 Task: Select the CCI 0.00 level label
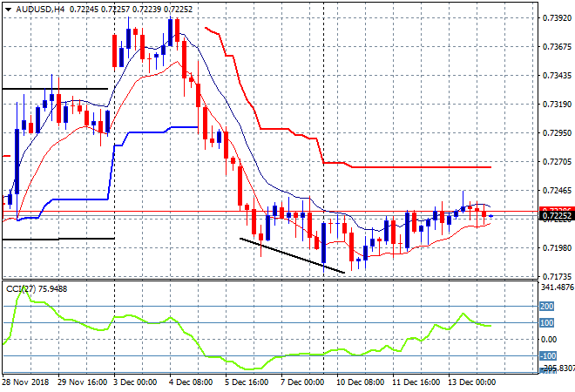tap(549, 340)
